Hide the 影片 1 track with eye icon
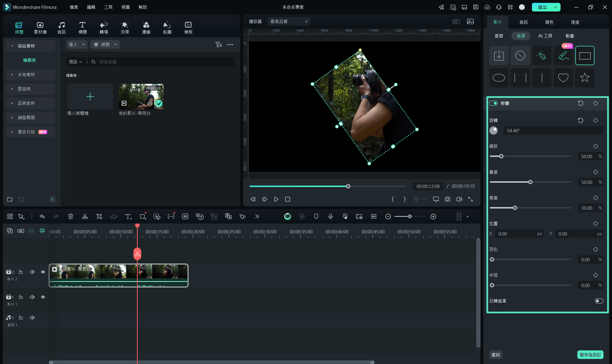This screenshot has width=612, height=364. click(x=43, y=297)
